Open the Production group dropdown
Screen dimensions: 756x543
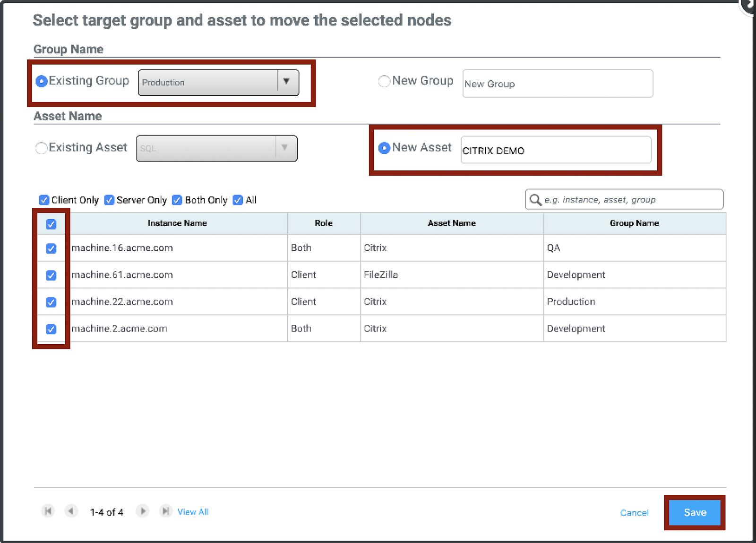(286, 82)
